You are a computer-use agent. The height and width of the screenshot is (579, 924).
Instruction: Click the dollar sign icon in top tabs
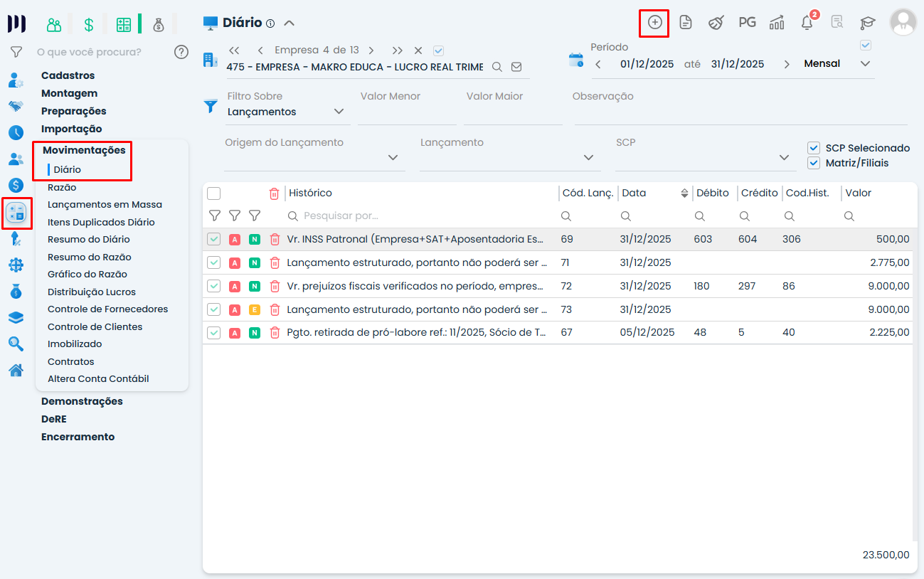(x=89, y=25)
